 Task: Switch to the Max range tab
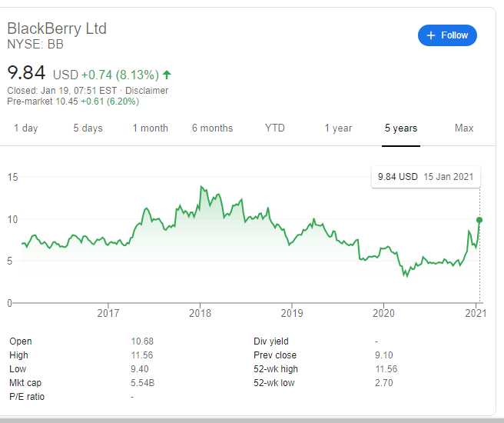464,128
